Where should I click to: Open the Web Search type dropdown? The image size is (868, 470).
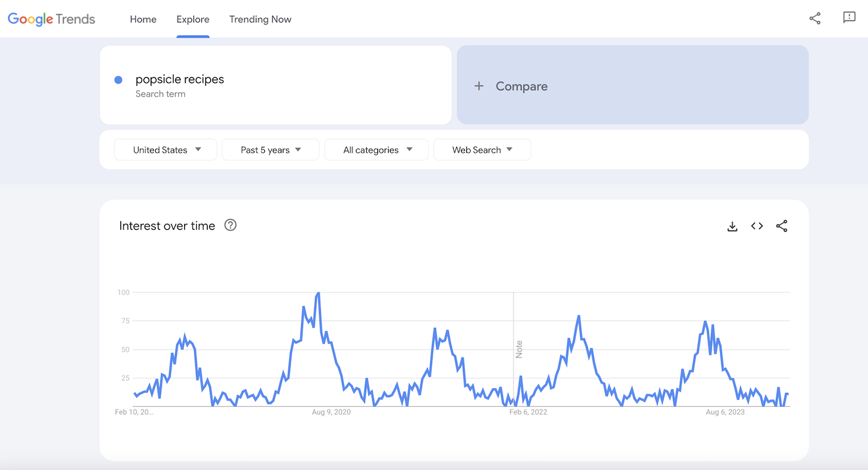482,150
